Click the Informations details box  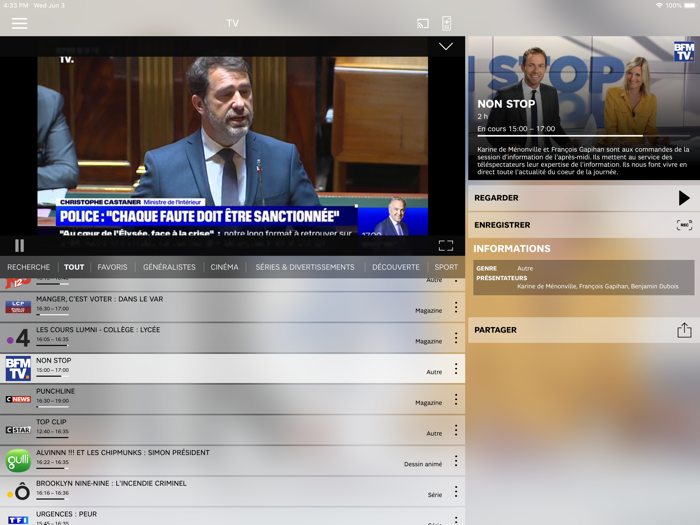click(x=583, y=277)
